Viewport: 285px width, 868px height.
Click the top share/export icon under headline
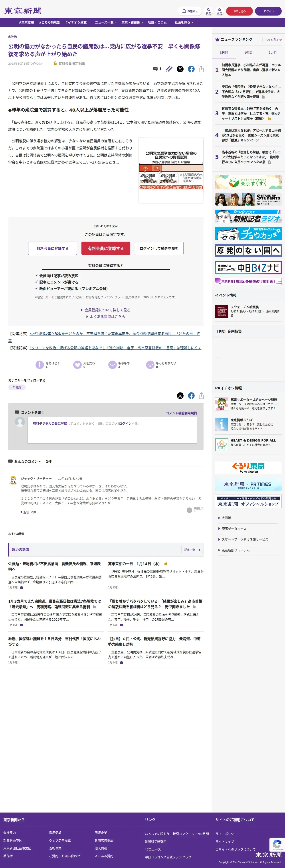pyautogui.click(x=201, y=69)
